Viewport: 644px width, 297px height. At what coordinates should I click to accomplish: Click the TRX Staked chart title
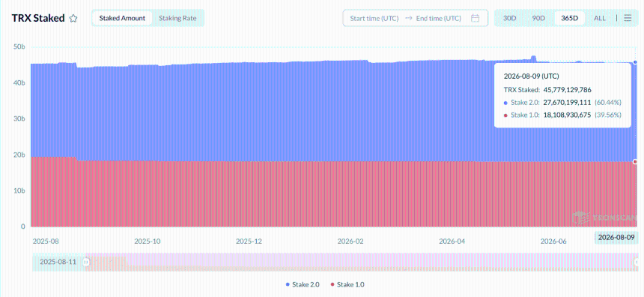tap(38, 18)
